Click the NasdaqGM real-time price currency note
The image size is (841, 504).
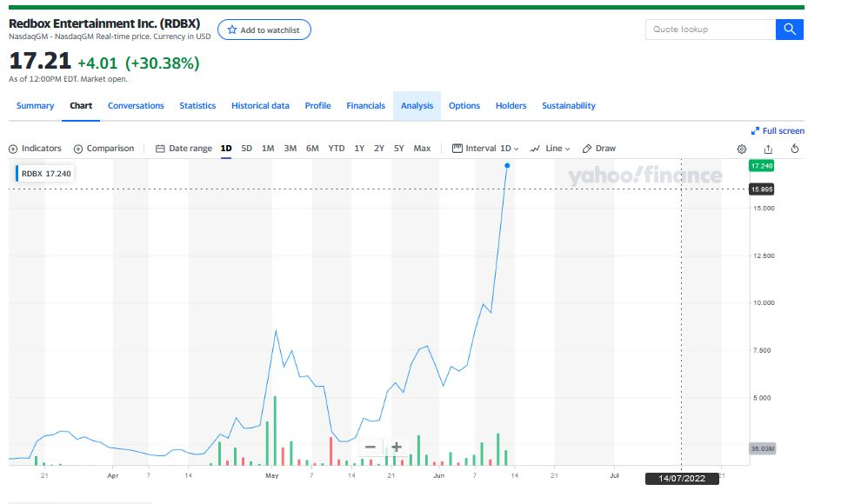tap(110, 36)
